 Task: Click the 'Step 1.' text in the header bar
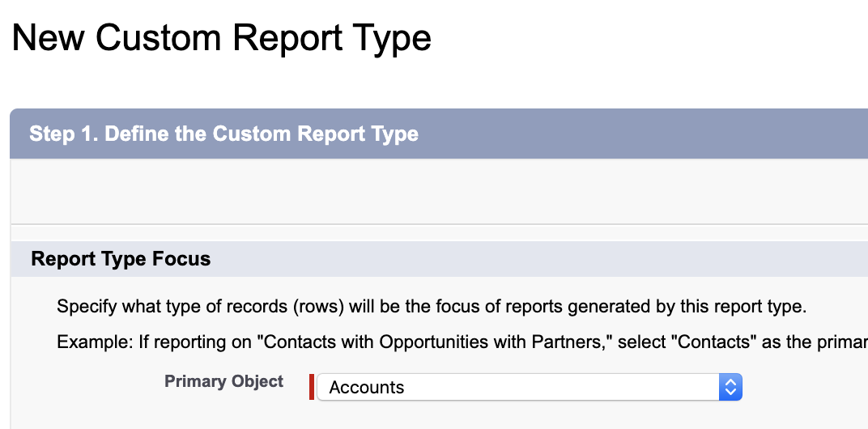click(63, 134)
